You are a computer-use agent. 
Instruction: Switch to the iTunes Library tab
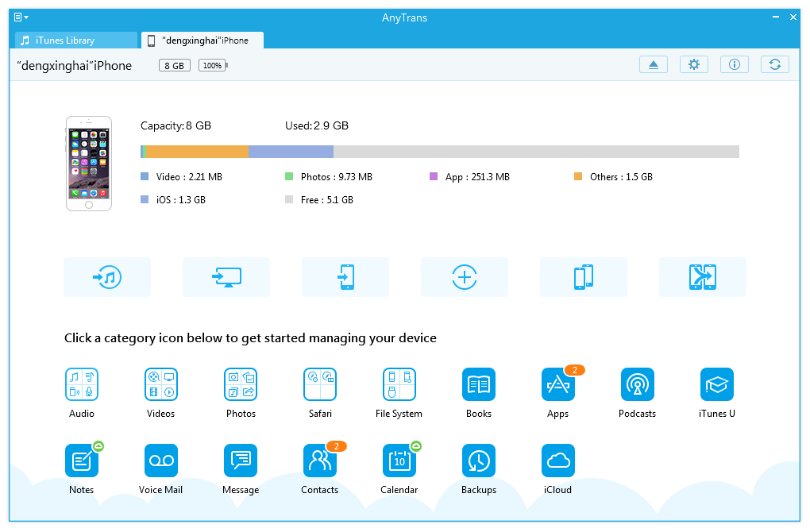click(77, 40)
